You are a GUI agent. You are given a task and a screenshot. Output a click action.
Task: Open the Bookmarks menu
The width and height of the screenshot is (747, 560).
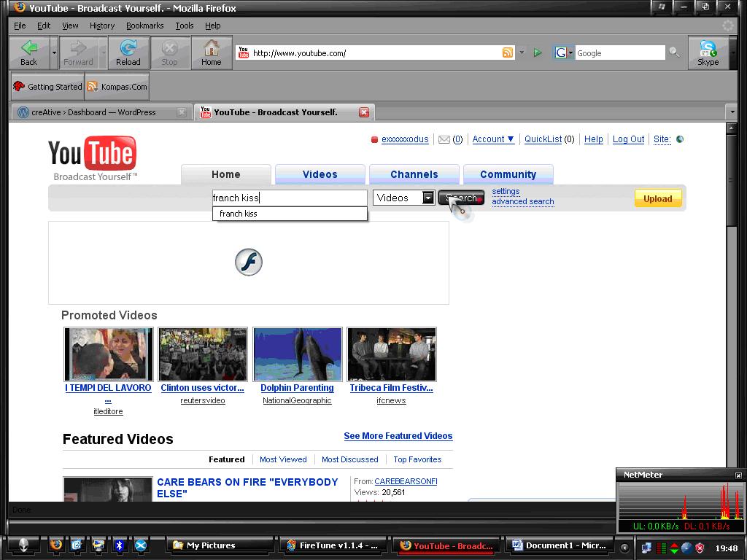click(x=144, y=26)
